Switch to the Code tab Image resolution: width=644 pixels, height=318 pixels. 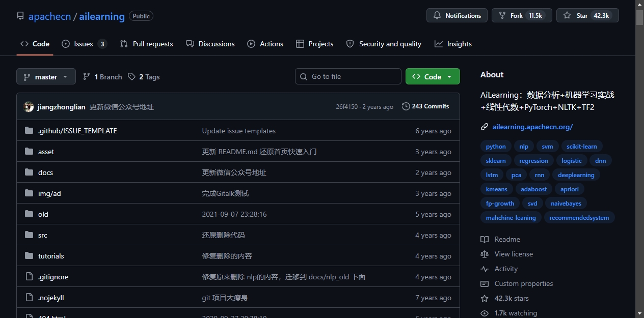tap(35, 44)
